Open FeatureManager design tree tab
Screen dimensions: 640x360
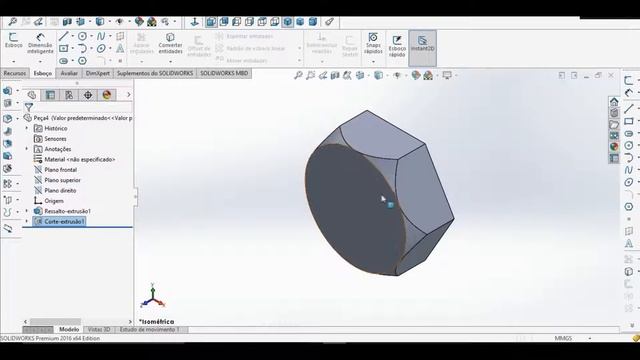click(x=31, y=95)
